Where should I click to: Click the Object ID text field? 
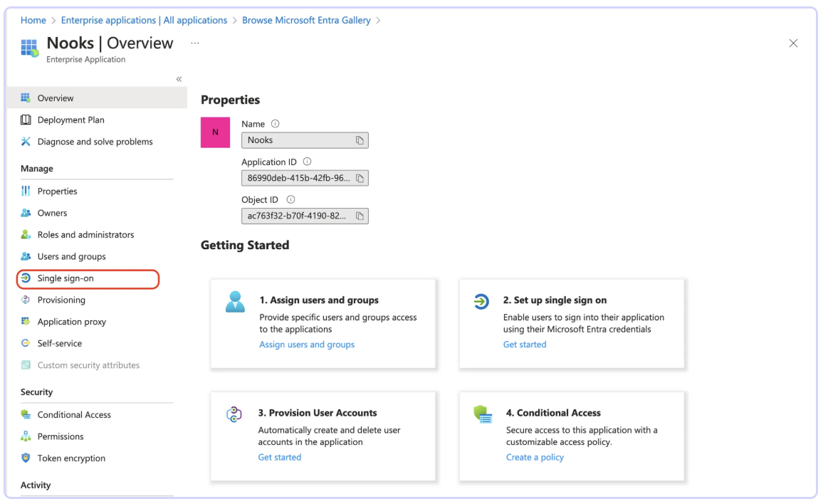pyautogui.click(x=305, y=216)
